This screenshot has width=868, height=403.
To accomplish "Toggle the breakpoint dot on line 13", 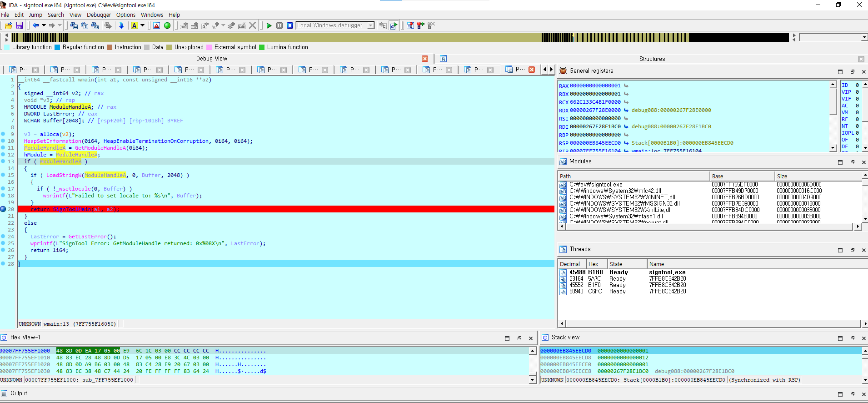I will point(3,161).
